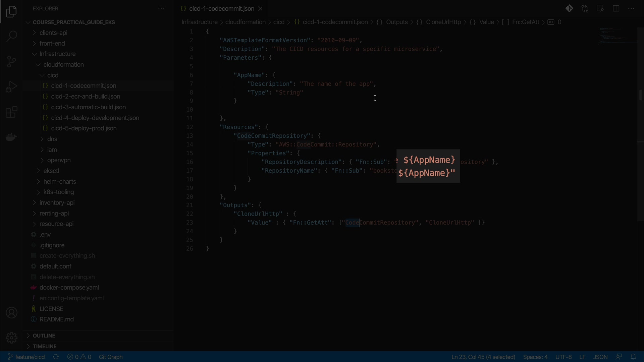Screen dimensions: 644x362
Task: Open the Extensions view
Action: pos(11,112)
